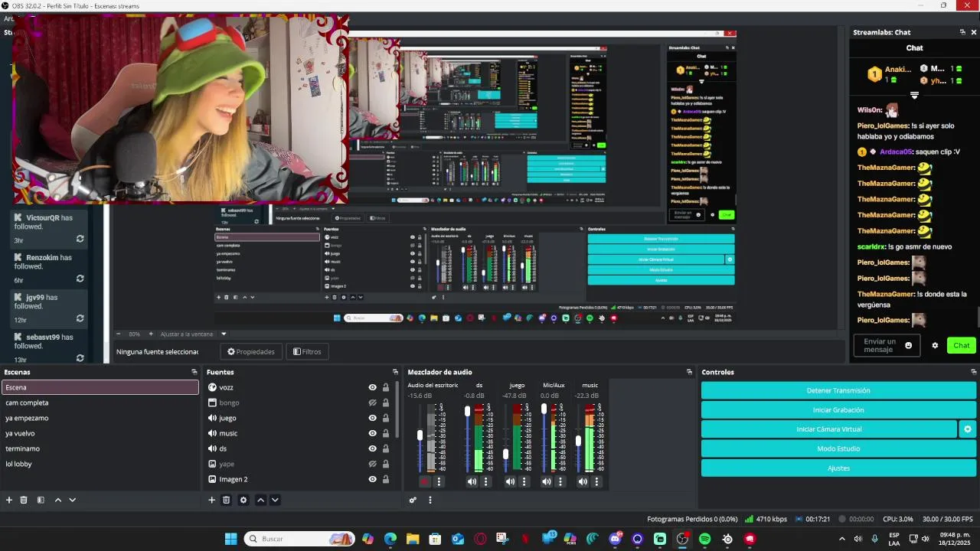The width and height of the screenshot is (980, 551).
Task: Open Ajustes settings button
Action: coord(838,468)
